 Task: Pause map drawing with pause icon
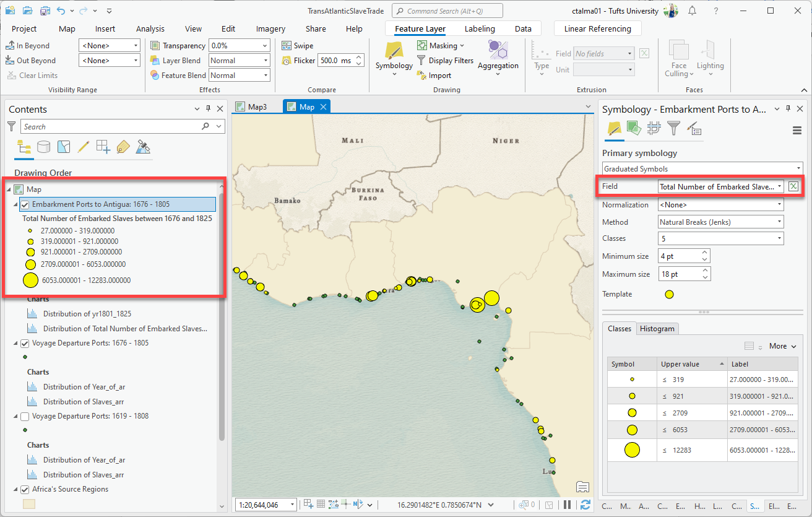pyautogui.click(x=568, y=505)
